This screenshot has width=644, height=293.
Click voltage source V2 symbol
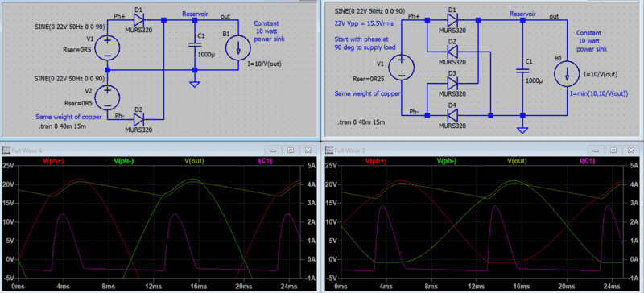(x=108, y=97)
